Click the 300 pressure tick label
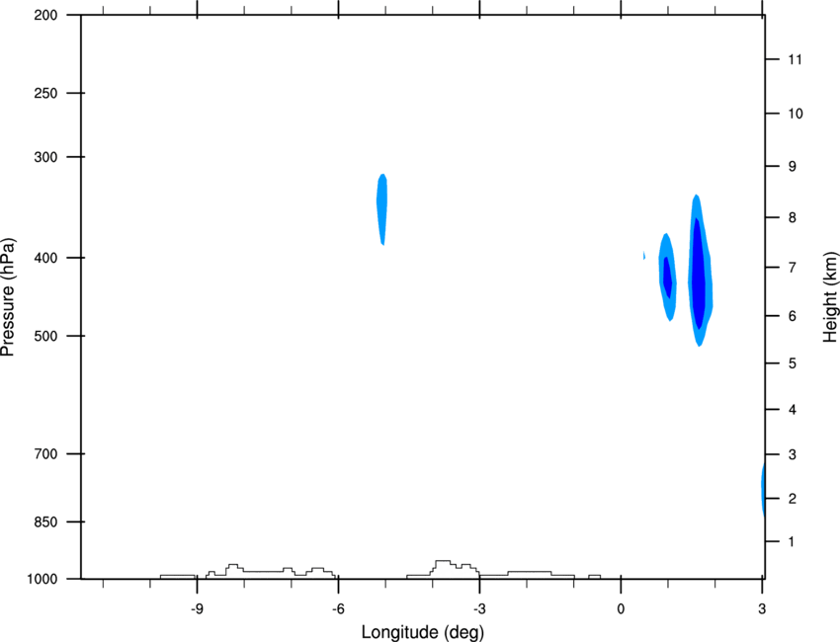This screenshot has width=840, height=642. (45, 157)
